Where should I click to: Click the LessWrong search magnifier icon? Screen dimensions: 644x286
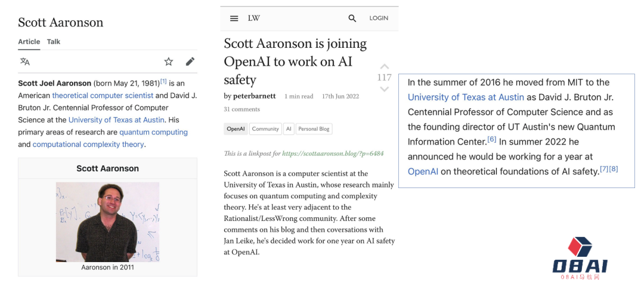(352, 19)
